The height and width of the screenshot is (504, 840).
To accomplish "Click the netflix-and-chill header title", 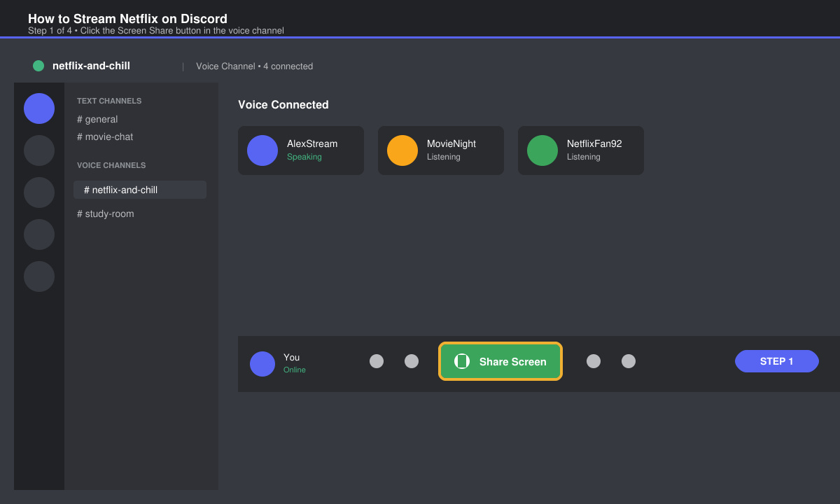I will pos(91,66).
